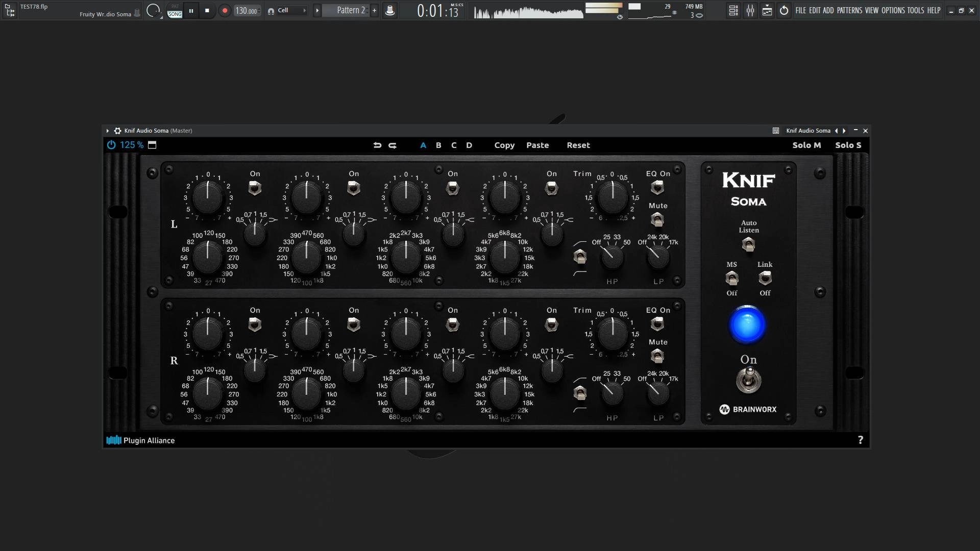Toggle L channel EQ On switch
980x551 pixels.
pyautogui.click(x=657, y=187)
